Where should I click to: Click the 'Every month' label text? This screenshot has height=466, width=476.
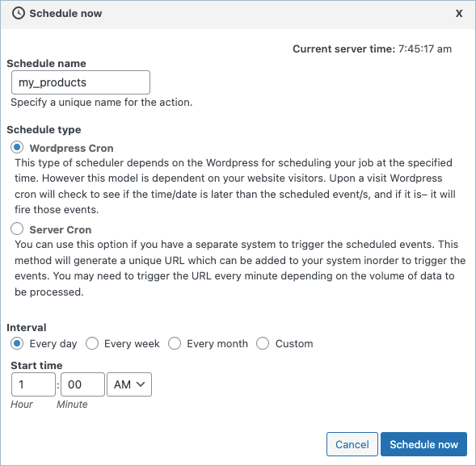click(x=217, y=344)
